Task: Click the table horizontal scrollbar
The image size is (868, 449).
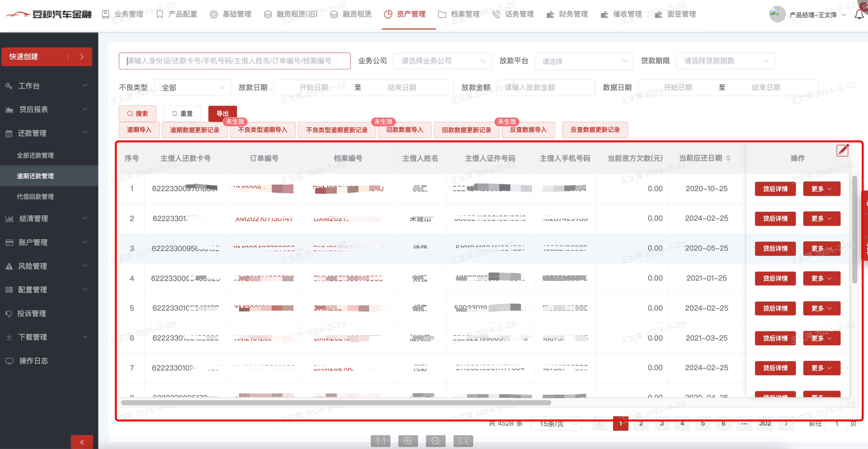Action: [336, 402]
